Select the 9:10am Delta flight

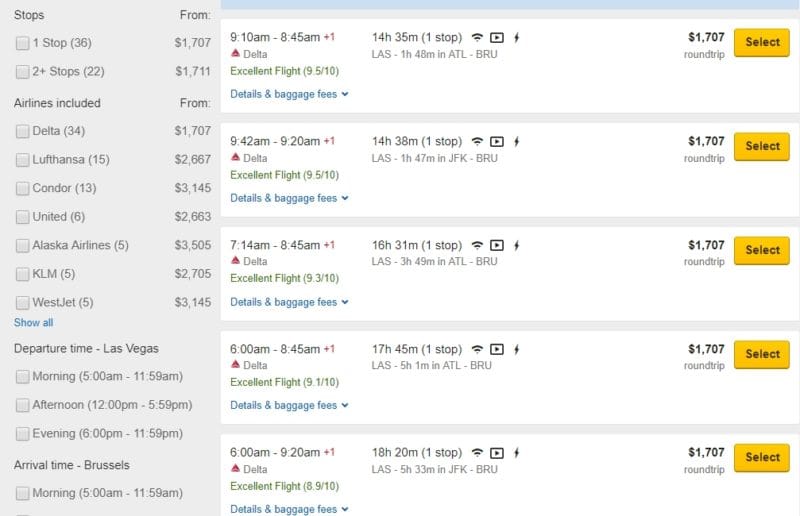pyautogui.click(x=761, y=42)
